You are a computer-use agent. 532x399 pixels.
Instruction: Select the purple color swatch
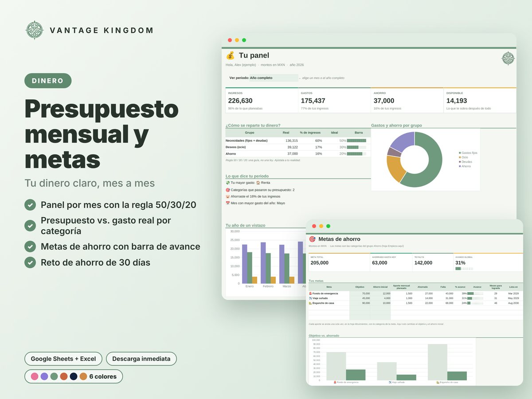coord(44,376)
